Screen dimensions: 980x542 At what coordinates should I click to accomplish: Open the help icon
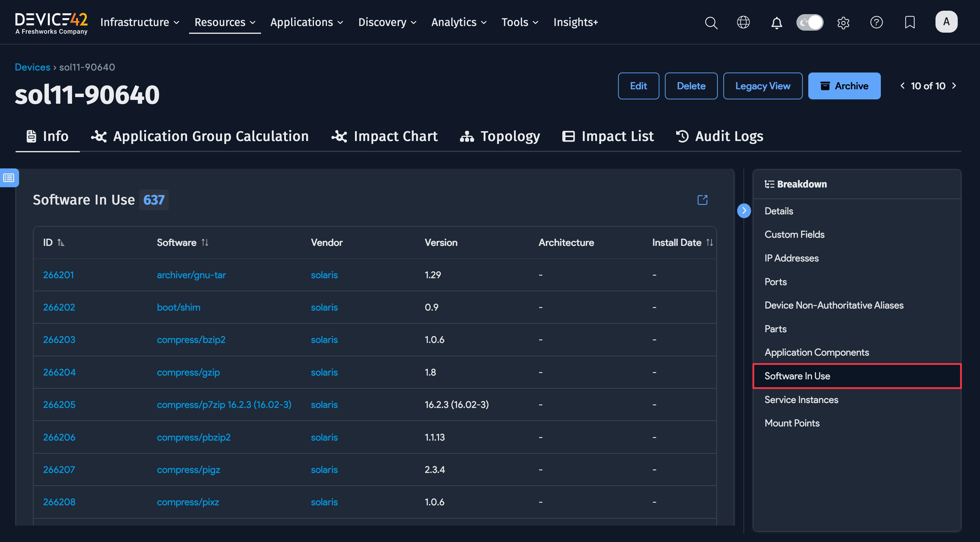(x=877, y=23)
